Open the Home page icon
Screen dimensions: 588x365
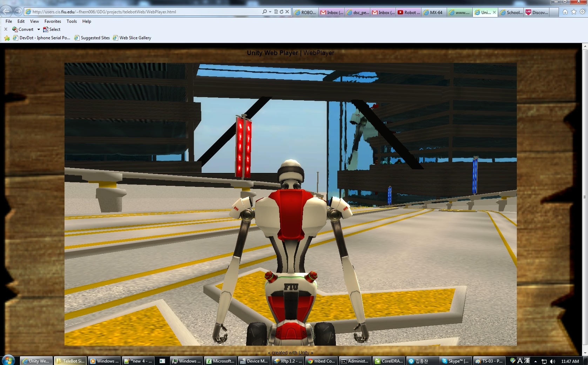pos(565,12)
